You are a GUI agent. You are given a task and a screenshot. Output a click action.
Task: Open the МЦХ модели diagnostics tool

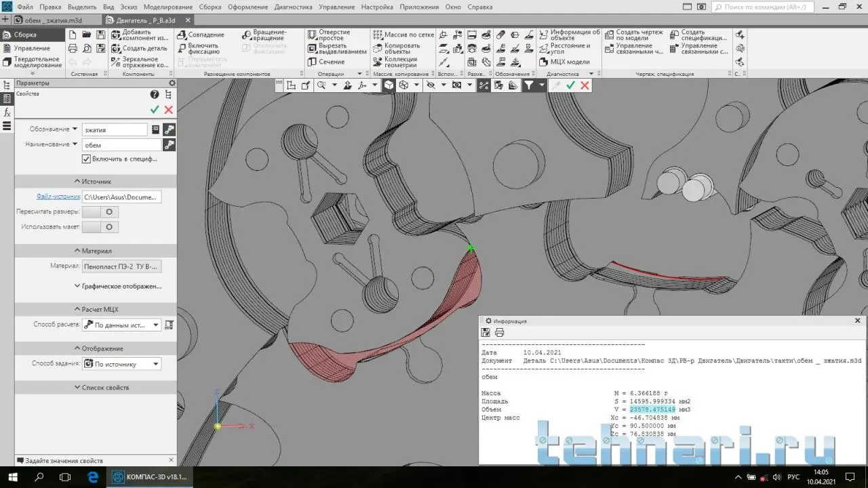tap(565, 62)
